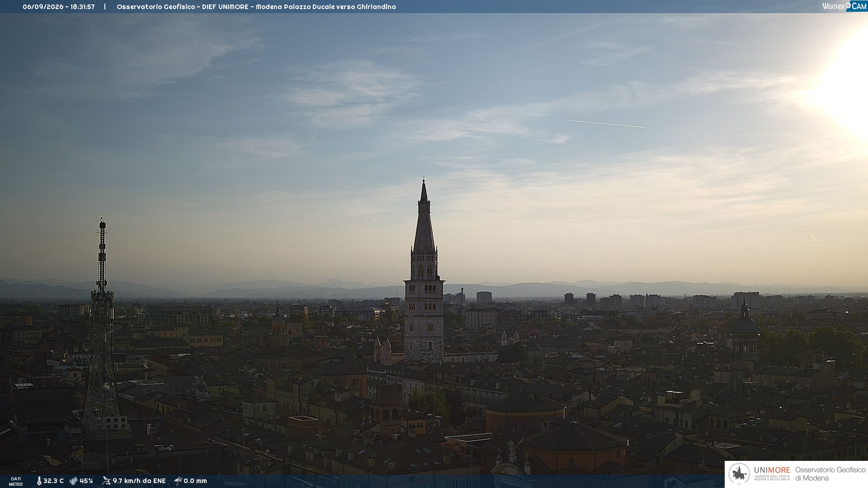Click the humidity water drops icon
Screen dimensions: 868x488
73,481
